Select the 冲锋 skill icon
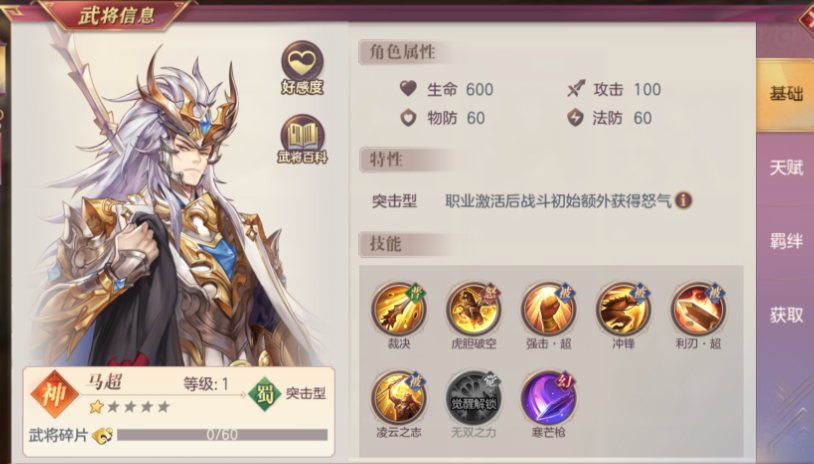 pos(623,310)
